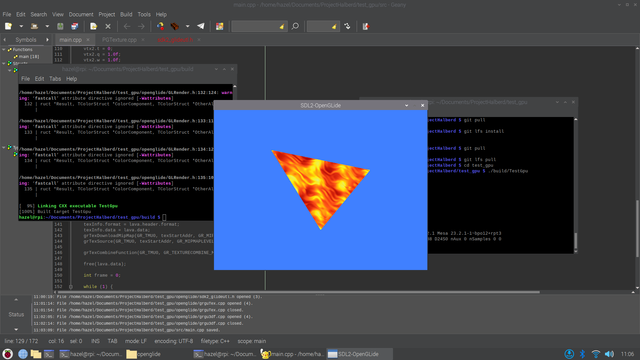Screen dimensions: 640x360
Task: Close the sdl2_glideutl.h tab
Action: 199,40
